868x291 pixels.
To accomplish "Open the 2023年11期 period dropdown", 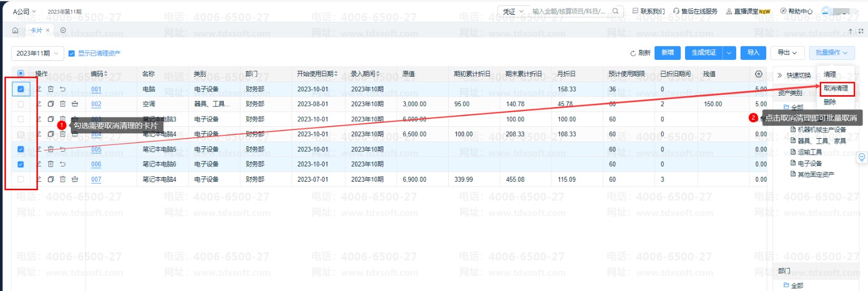I will (38, 53).
